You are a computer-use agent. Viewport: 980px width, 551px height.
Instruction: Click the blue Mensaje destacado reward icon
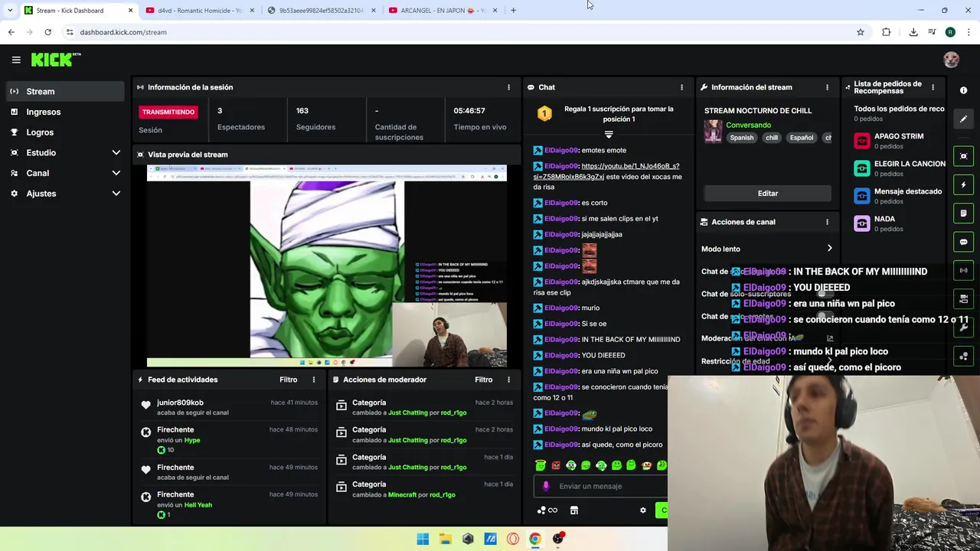[x=862, y=196]
